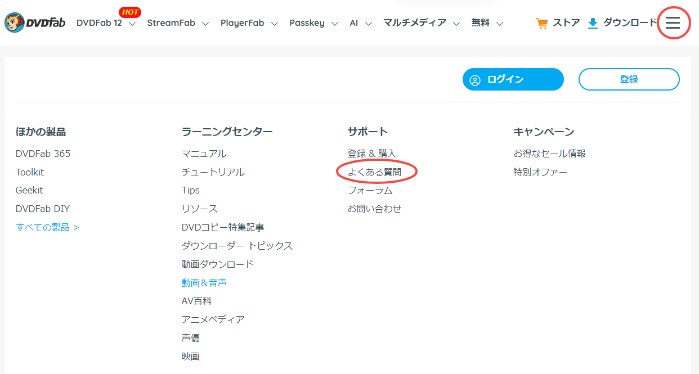Open the アニメペディア link
This screenshot has height=374, width=699.
point(213,319)
